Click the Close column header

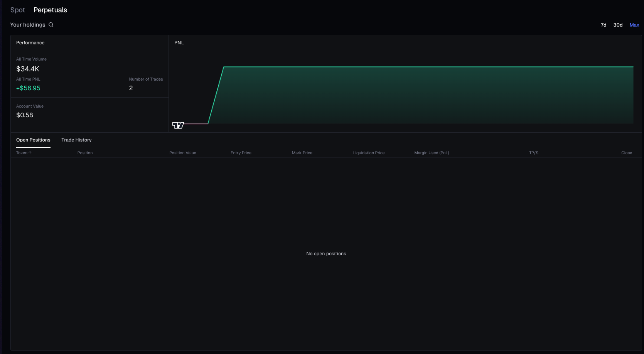coord(626,153)
